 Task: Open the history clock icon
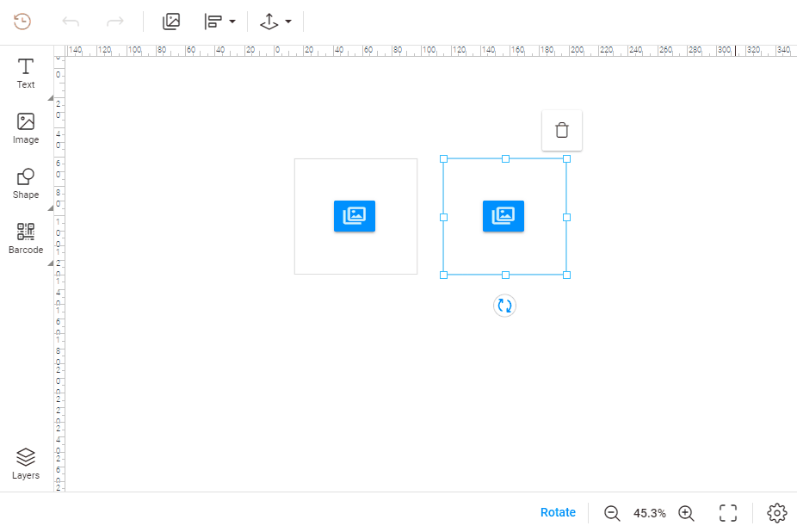(22, 22)
